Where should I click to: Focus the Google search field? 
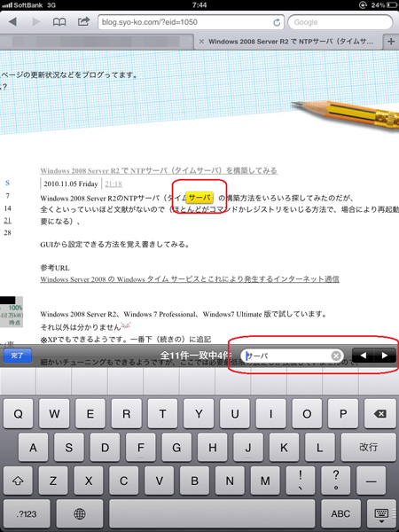[340, 22]
